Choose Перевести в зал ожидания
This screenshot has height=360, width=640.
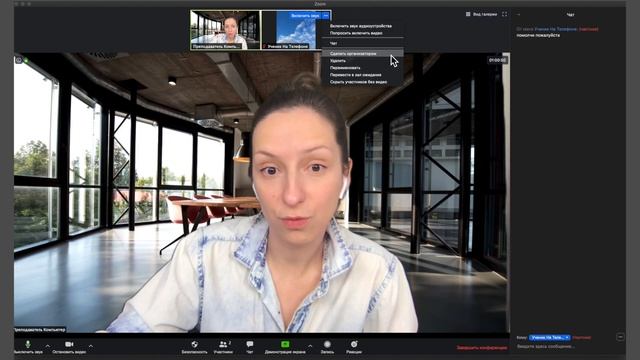coord(356,75)
